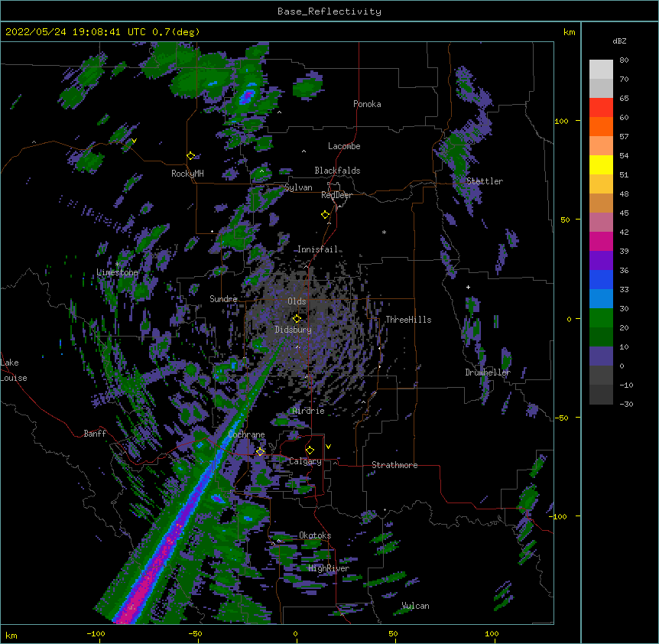Viewport: 659px width, 644px height.
Task: Click the RockyMH label
Action: (187, 174)
